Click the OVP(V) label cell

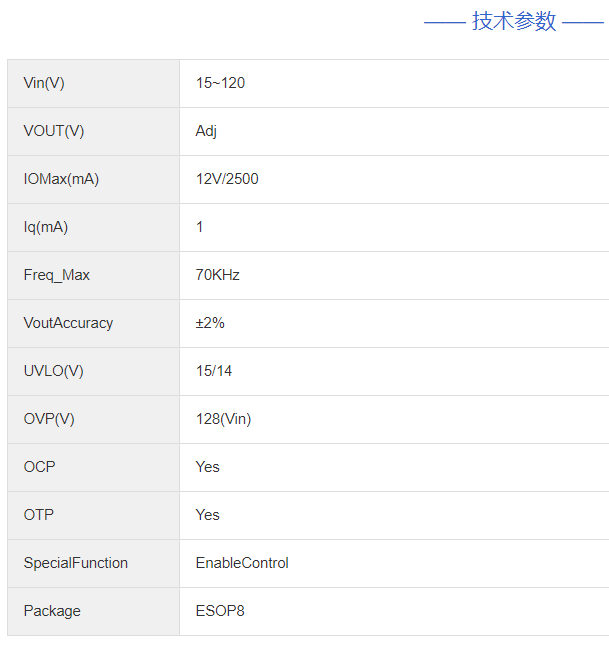pos(49,419)
